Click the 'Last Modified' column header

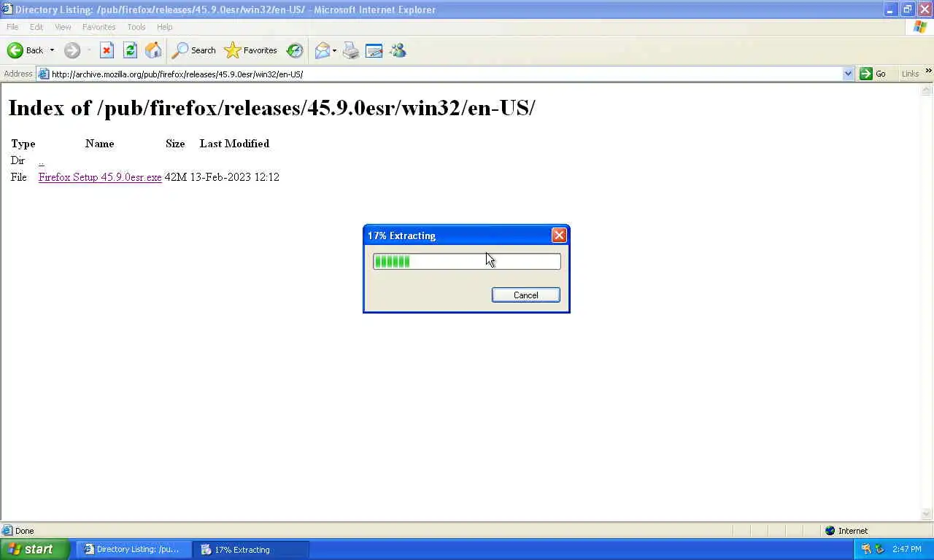(x=234, y=144)
